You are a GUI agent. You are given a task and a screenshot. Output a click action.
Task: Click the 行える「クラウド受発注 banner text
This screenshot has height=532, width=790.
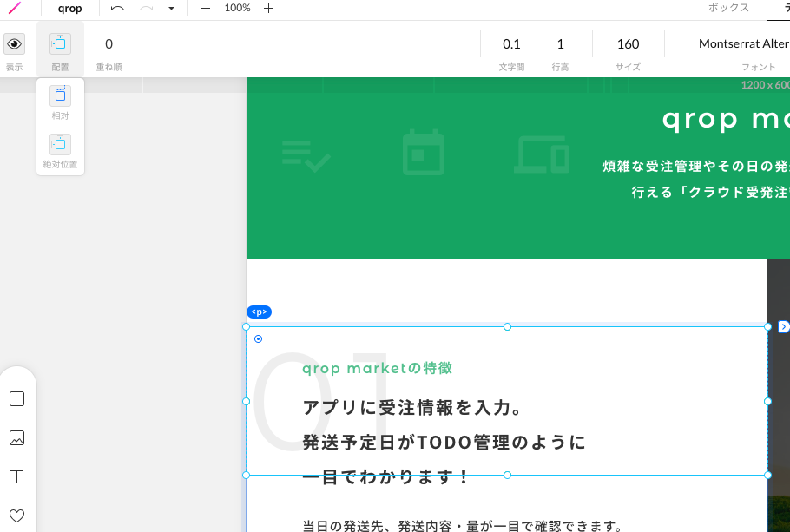[710, 192]
